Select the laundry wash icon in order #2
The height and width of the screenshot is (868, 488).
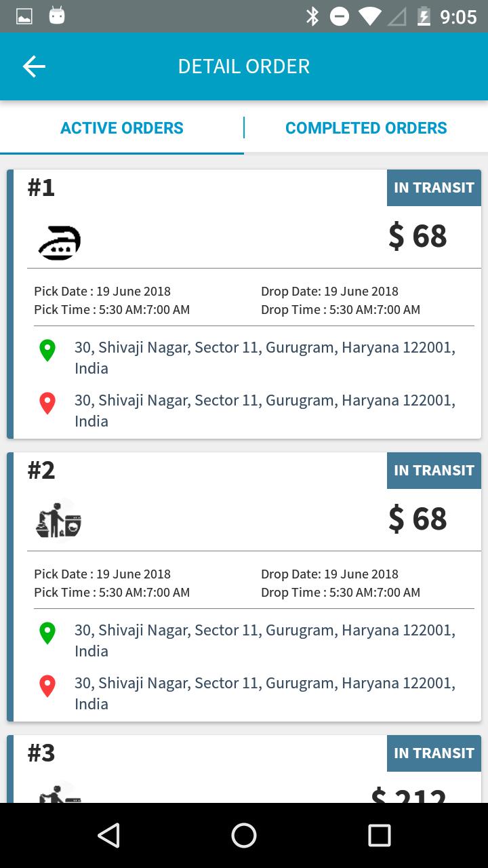(x=59, y=519)
